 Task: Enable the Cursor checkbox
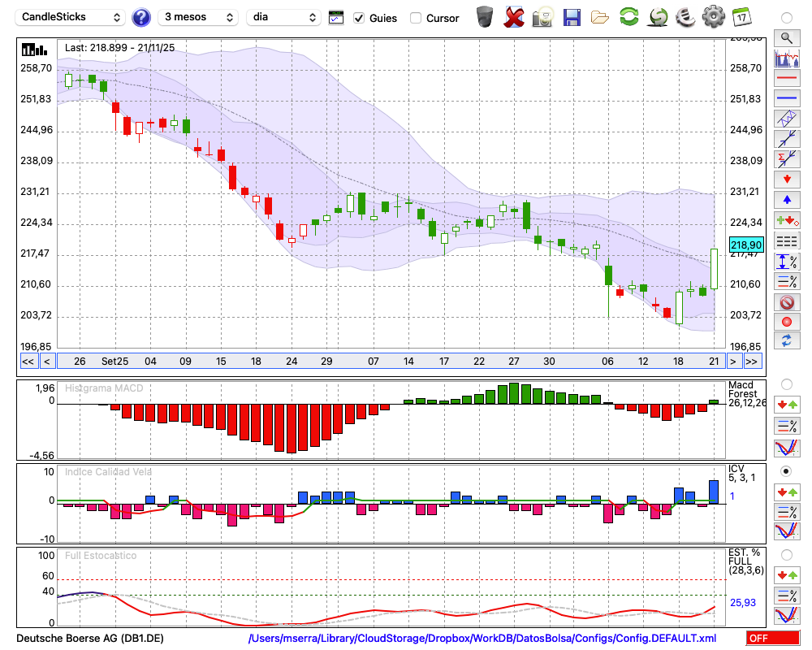tap(416, 18)
